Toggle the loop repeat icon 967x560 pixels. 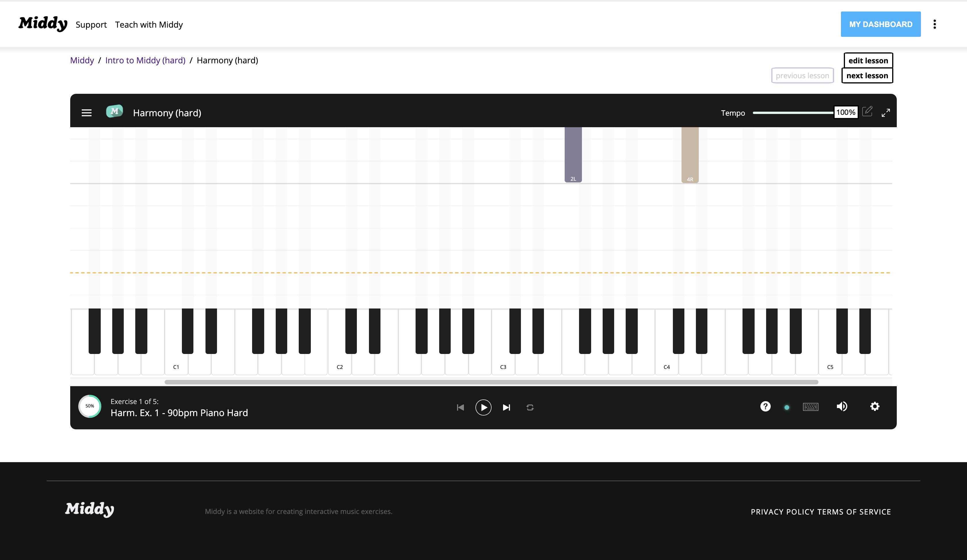[530, 407]
